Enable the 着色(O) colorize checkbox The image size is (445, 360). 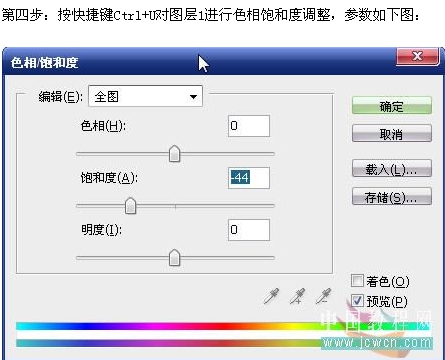click(x=357, y=281)
